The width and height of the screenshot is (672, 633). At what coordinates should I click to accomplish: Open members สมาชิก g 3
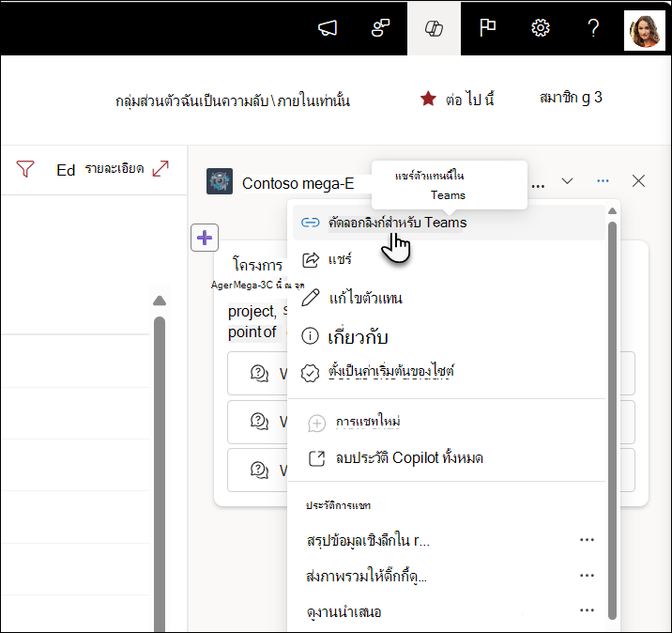[x=571, y=98]
